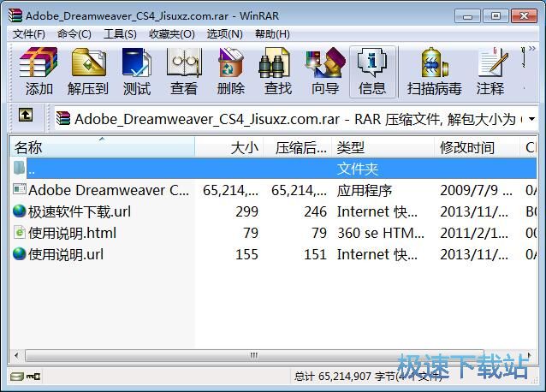546x392 pixels.
Task: Launch the 向导 (Wizard) icon
Action: pos(325,62)
